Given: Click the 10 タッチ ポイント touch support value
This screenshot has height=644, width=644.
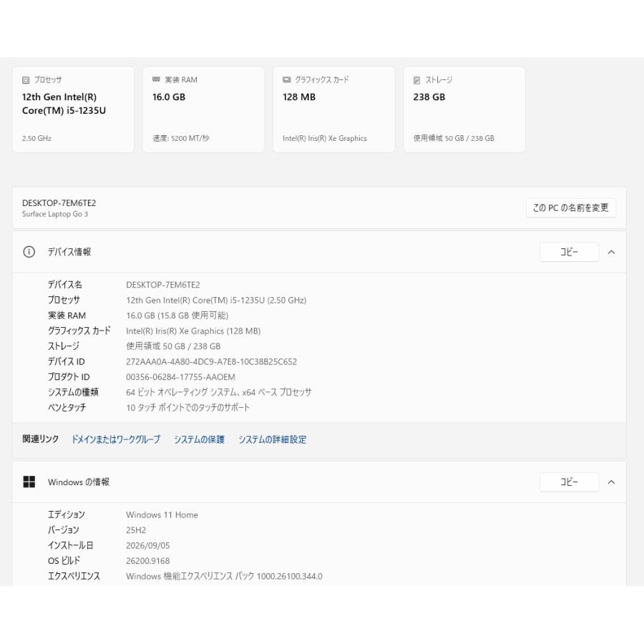Looking at the screenshot, I should pos(187,408).
